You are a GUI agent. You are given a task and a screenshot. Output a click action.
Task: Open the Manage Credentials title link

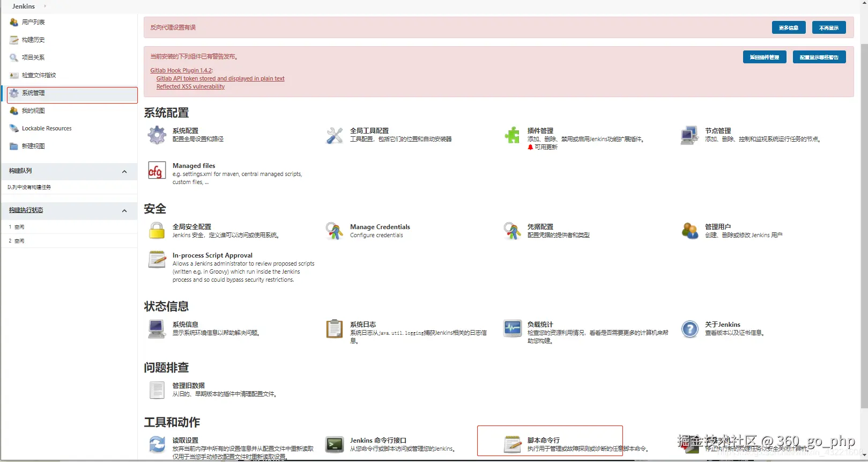point(380,226)
